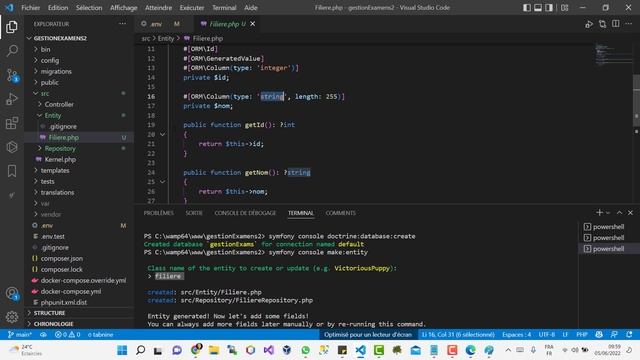Image resolution: width=640 pixels, height=360 pixels.
Task: Open the Sélection menu
Action: tap(89, 8)
